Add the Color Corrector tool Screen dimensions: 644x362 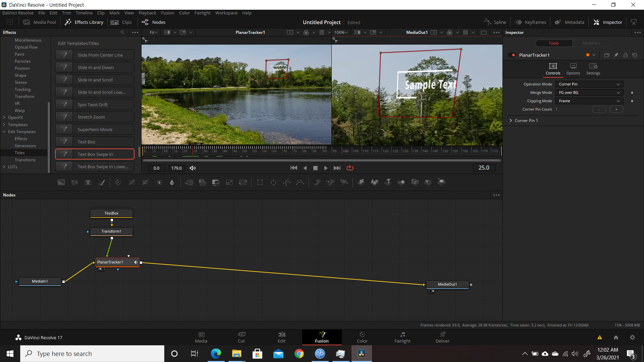pos(118,182)
